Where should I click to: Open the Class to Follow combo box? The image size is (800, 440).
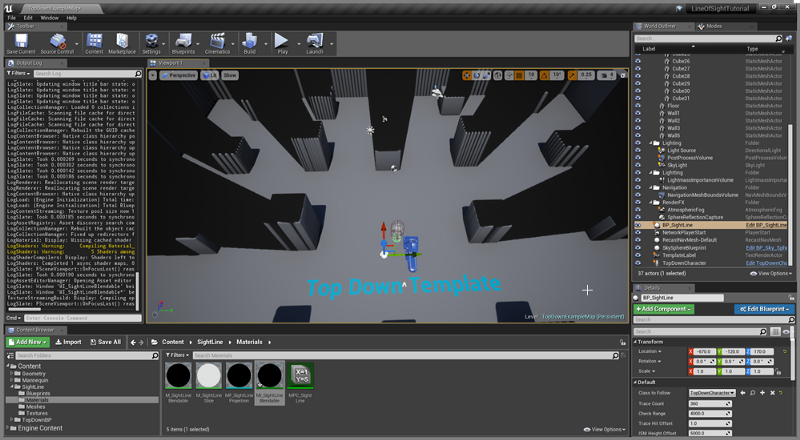point(712,393)
